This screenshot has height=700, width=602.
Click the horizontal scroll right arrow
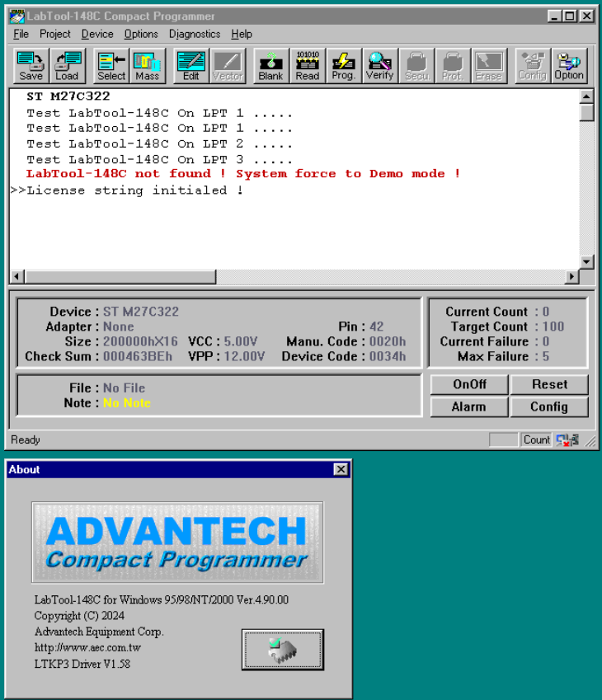571,276
